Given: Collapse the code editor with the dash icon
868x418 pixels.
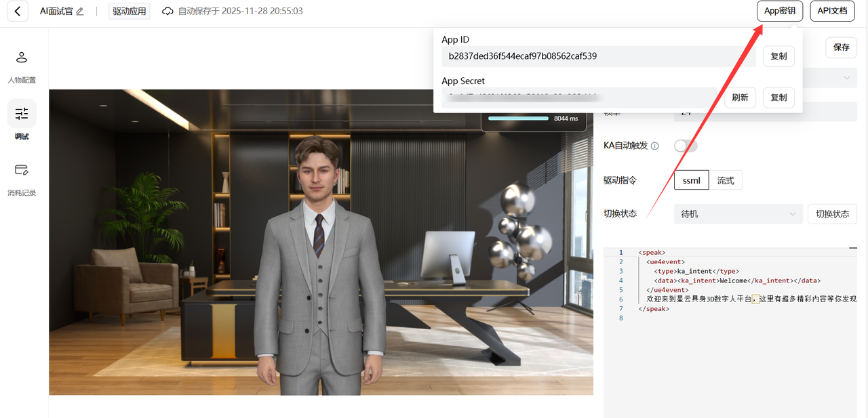Looking at the screenshot, I should coord(852,249).
